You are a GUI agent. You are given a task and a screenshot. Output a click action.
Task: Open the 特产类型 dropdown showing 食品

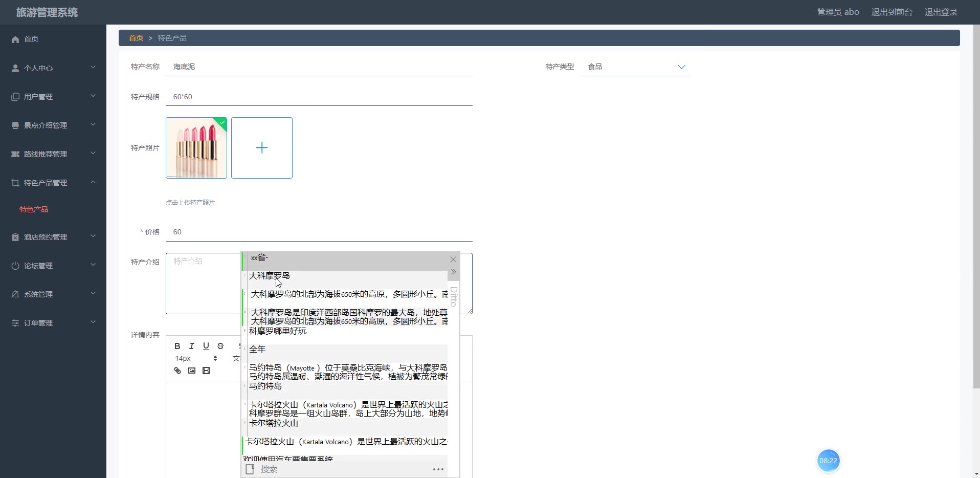pyautogui.click(x=635, y=67)
